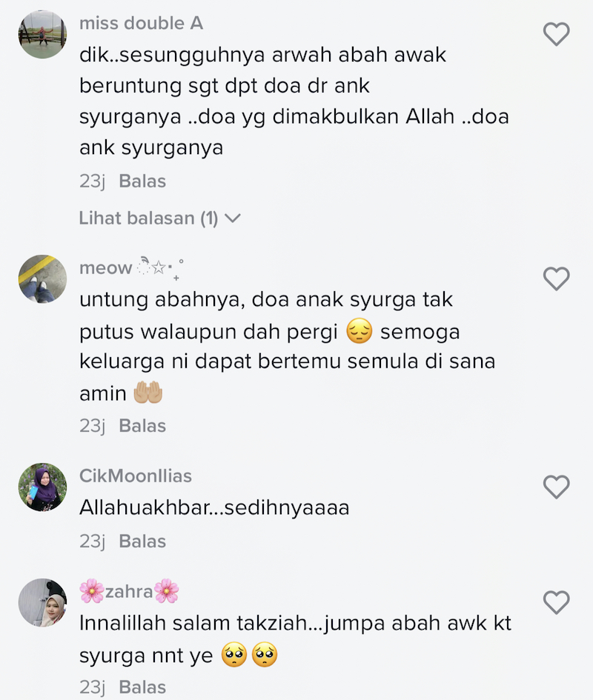Open CikMoonIlias username link
This screenshot has height=700, width=593.
[136, 476]
